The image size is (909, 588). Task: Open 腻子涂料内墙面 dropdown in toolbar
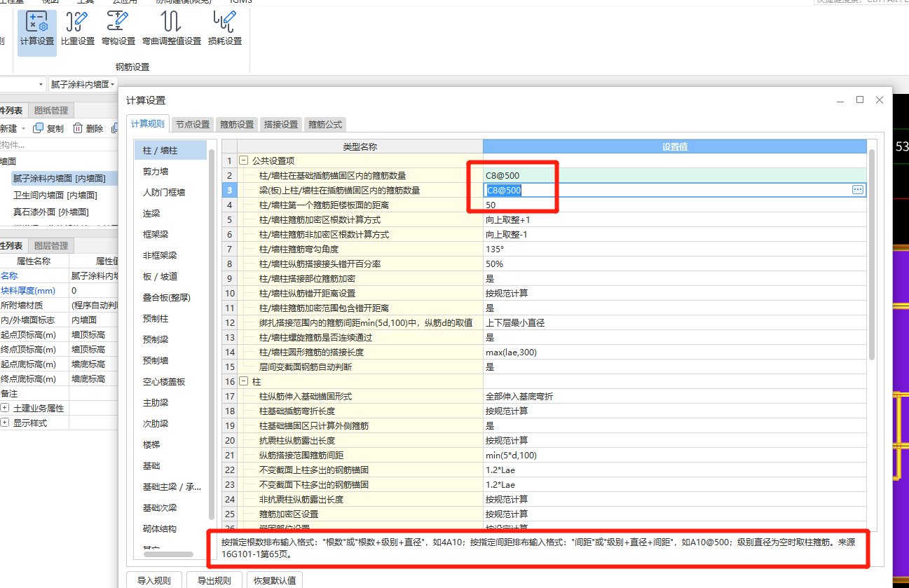83,84
